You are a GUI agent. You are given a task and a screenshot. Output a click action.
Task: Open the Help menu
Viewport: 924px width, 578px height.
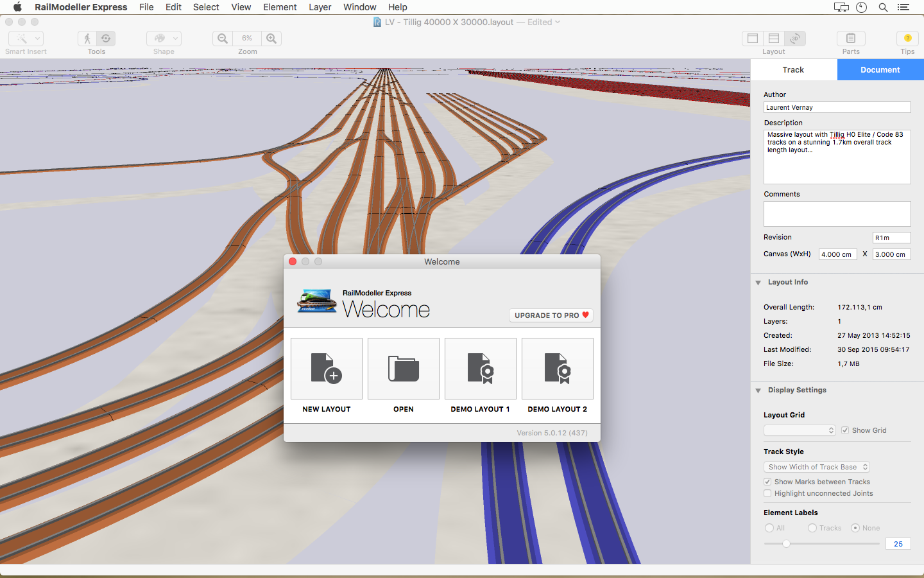[397, 7]
